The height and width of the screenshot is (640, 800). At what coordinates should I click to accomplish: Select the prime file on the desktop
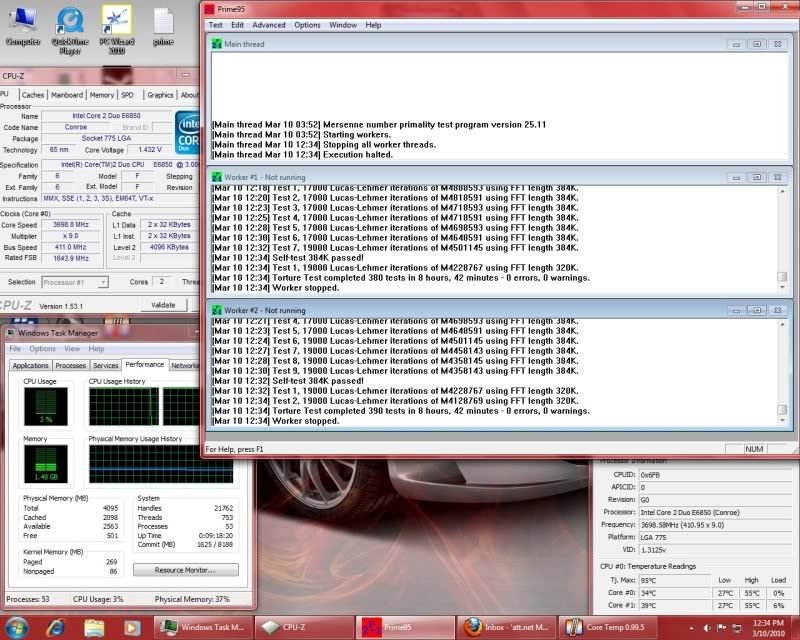click(x=163, y=27)
